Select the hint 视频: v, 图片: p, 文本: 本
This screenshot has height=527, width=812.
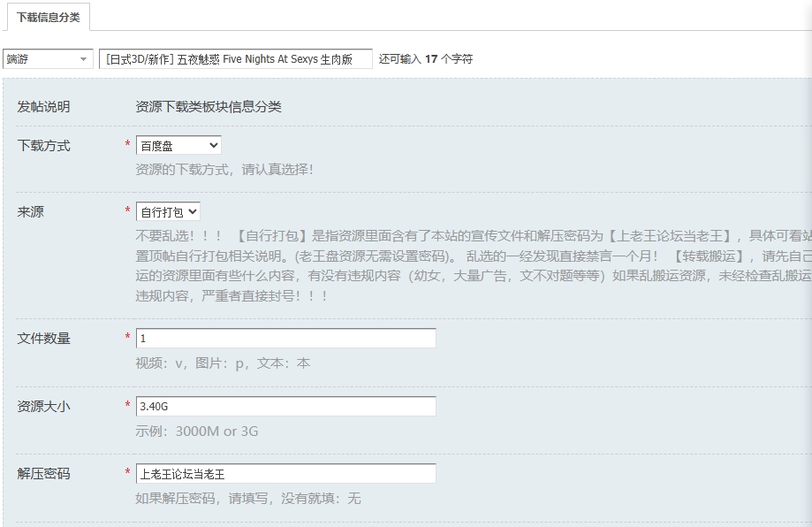223,363
